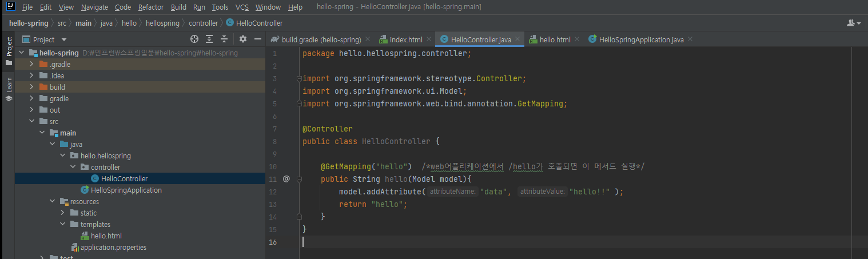Screen dimensions: 868x259
Task: Open the File menu
Action: (27, 7)
